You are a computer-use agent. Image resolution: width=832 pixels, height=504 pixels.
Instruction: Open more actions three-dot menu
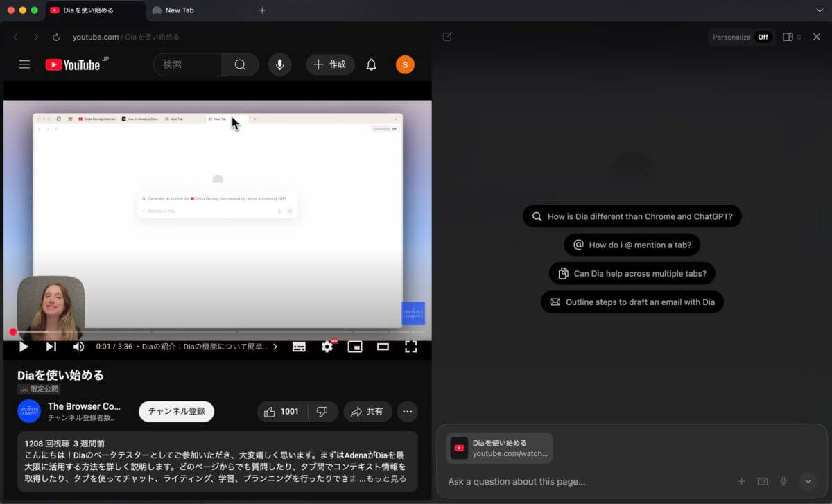pyautogui.click(x=408, y=412)
